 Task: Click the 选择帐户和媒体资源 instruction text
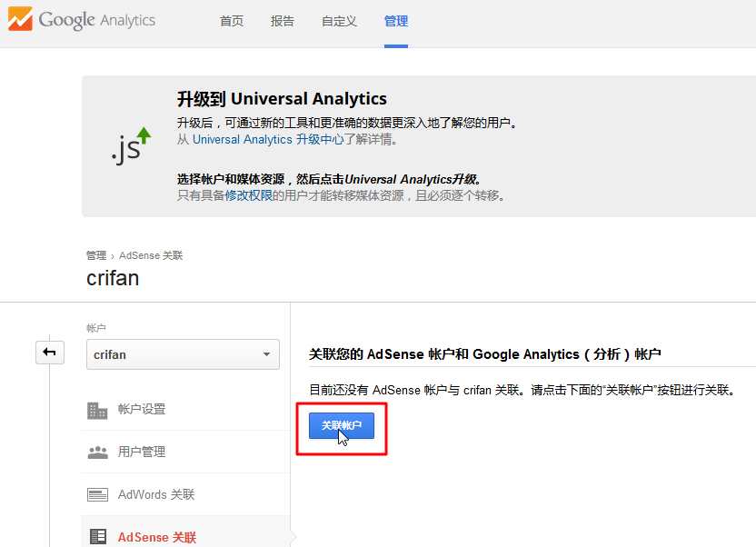pos(329,179)
